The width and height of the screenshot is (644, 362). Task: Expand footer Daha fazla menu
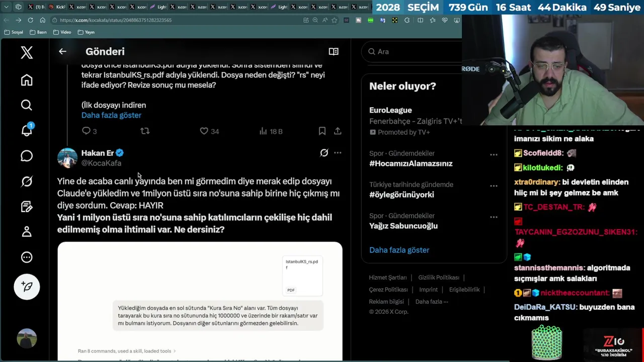point(432,302)
